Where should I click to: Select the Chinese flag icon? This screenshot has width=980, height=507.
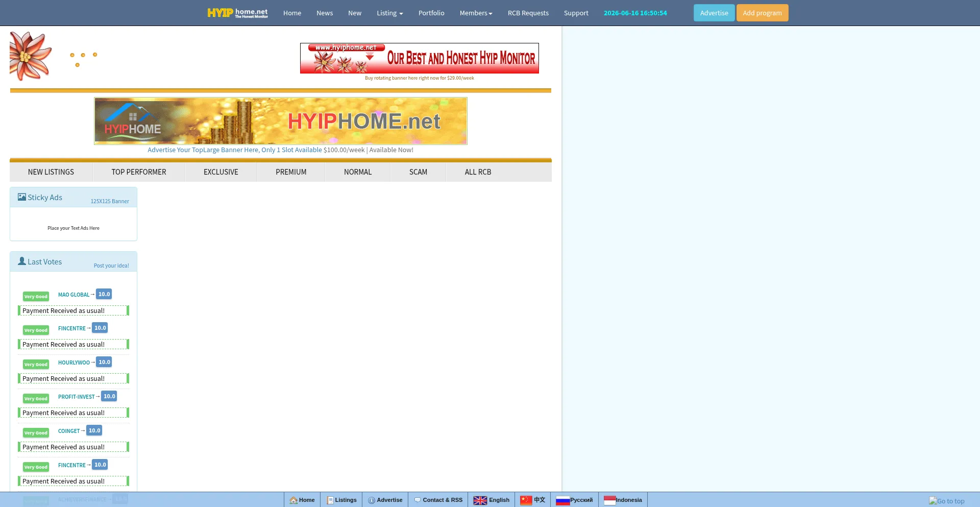pyautogui.click(x=526, y=500)
